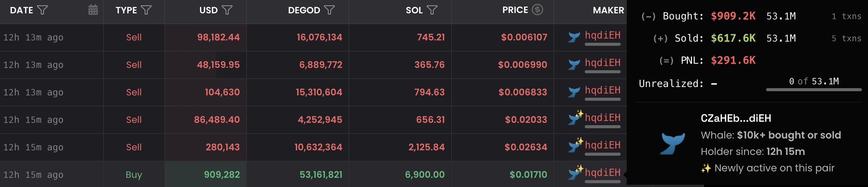Click the USD column filter icon
This screenshot has width=868, height=187.
(227, 10)
